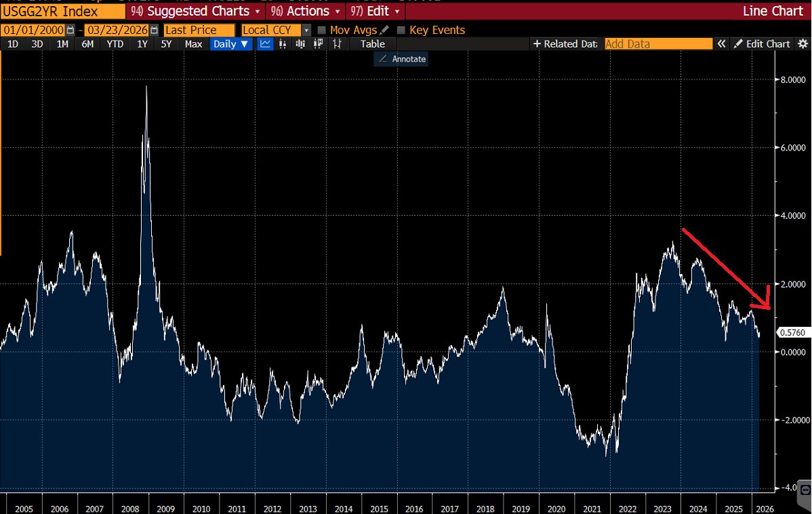
Task: Switch to the bar chart style icon
Action: [x=283, y=44]
